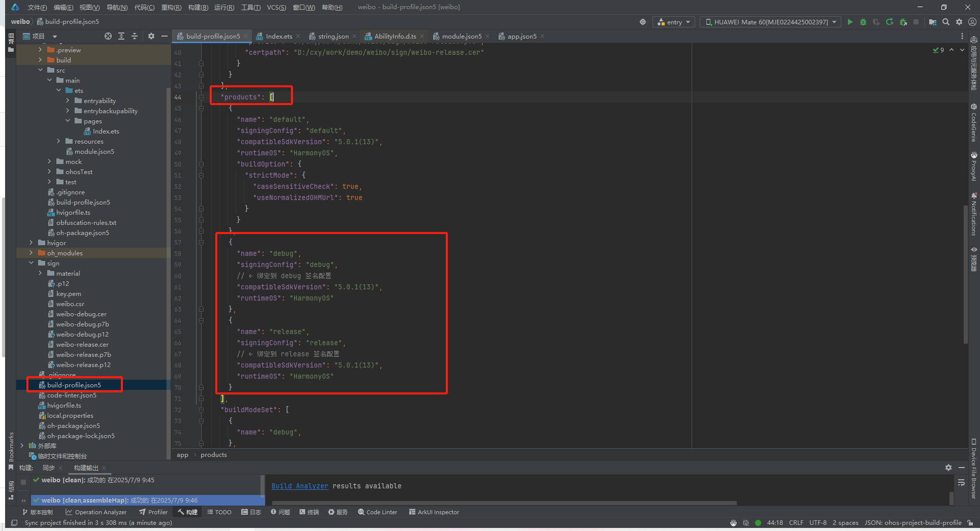The height and width of the screenshot is (531, 980).
Task: Toggle inspections widget showing 9 issues
Action: (x=938, y=50)
